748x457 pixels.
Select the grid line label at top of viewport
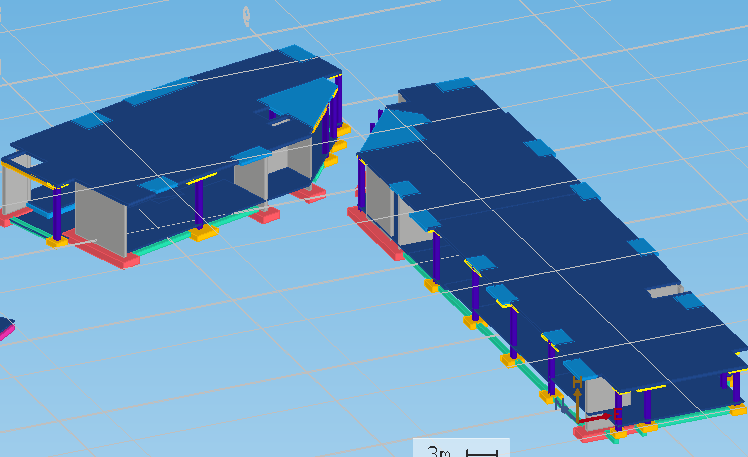(x=247, y=15)
